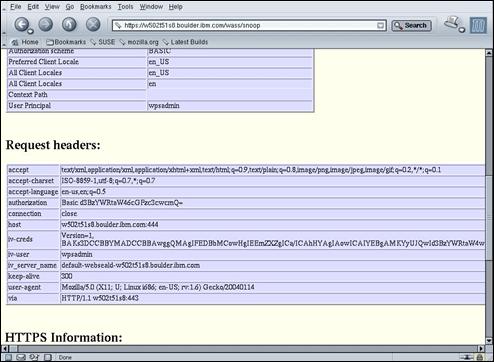
Task: Open the View menu
Action: pos(52,7)
